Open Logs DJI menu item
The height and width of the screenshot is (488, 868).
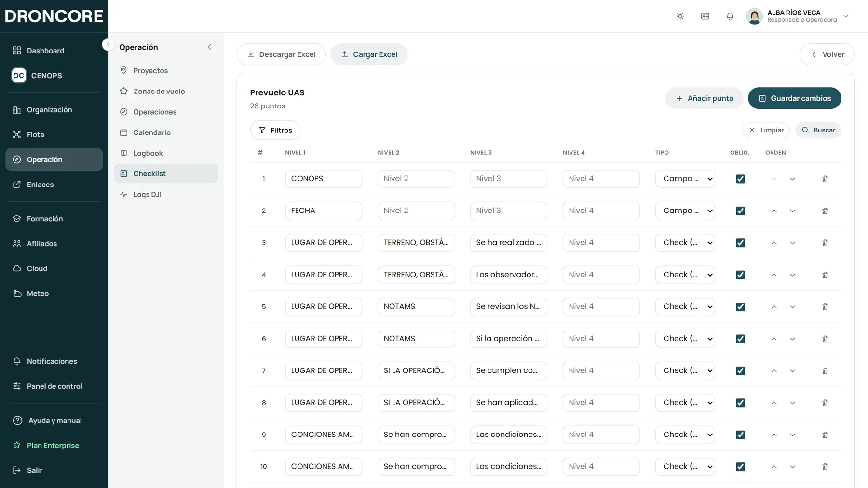coord(166,194)
